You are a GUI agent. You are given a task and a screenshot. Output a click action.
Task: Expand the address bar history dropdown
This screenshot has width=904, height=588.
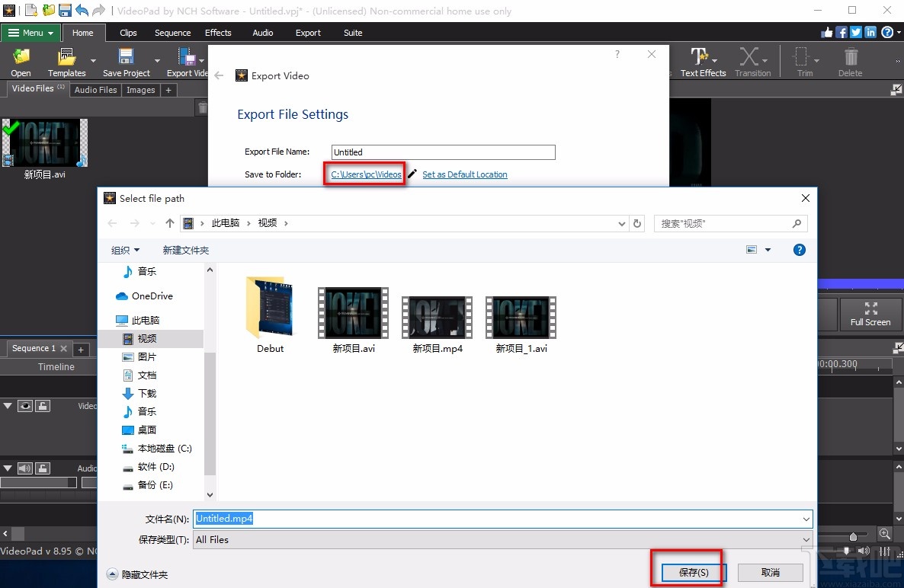click(x=621, y=223)
